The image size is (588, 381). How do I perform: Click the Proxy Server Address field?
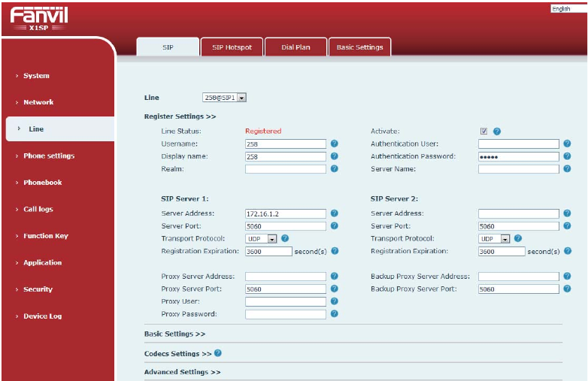point(286,277)
